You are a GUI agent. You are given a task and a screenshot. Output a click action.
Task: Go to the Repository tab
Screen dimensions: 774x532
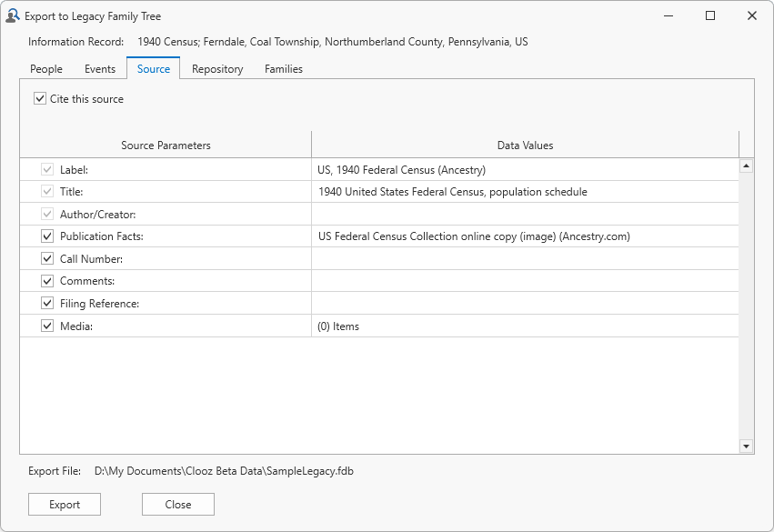[x=217, y=69]
